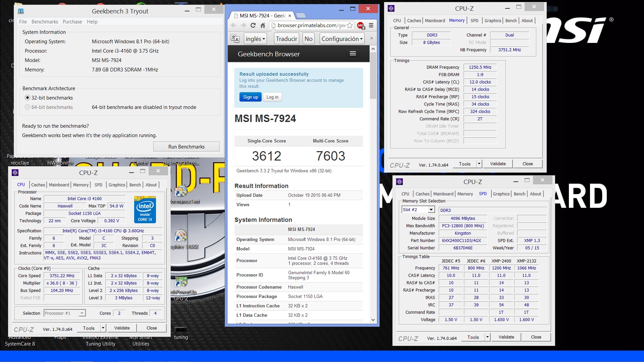Switch to Graphics tab in CPU-Z SPD window

coord(501,194)
